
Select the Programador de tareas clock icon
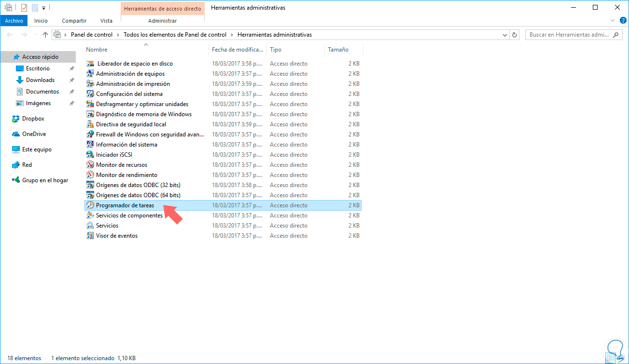pyautogui.click(x=90, y=205)
